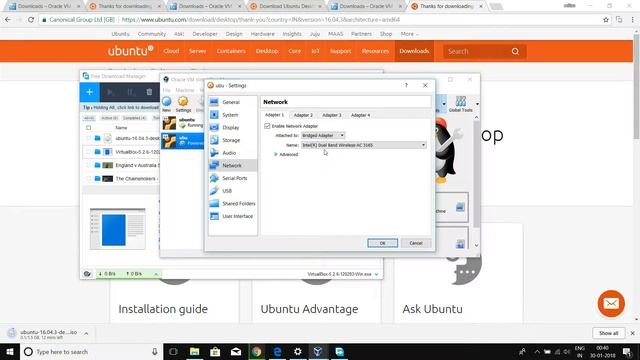Switch to Adapter 3 tab
The image size is (640, 360).
tap(332, 116)
